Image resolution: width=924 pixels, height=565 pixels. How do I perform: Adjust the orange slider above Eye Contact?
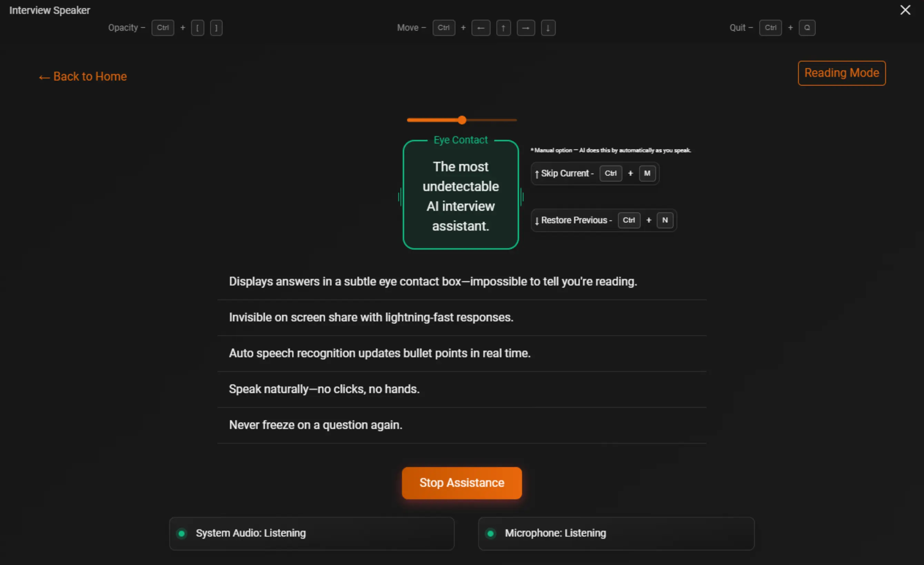pos(462,120)
